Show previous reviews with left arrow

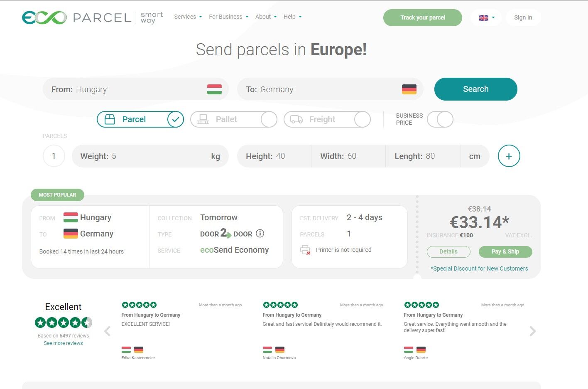pyautogui.click(x=107, y=331)
